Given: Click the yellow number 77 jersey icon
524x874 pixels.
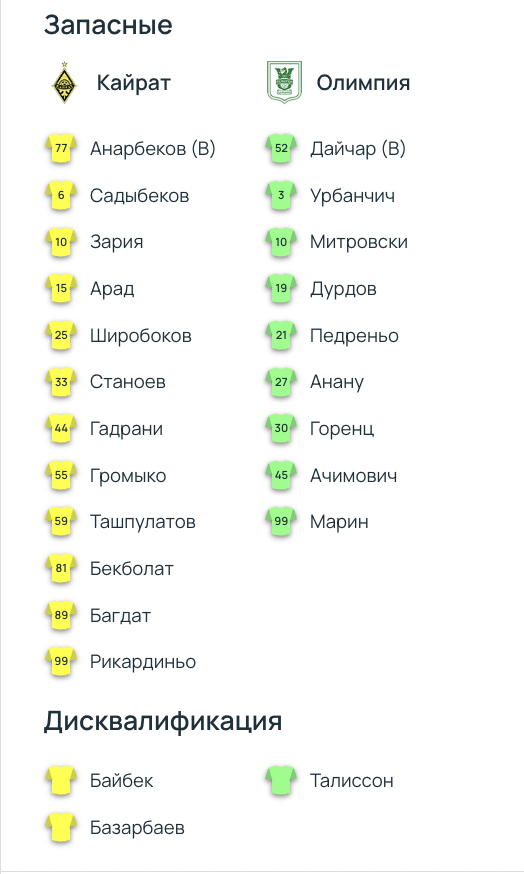Looking at the screenshot, I should coord(61,149).
